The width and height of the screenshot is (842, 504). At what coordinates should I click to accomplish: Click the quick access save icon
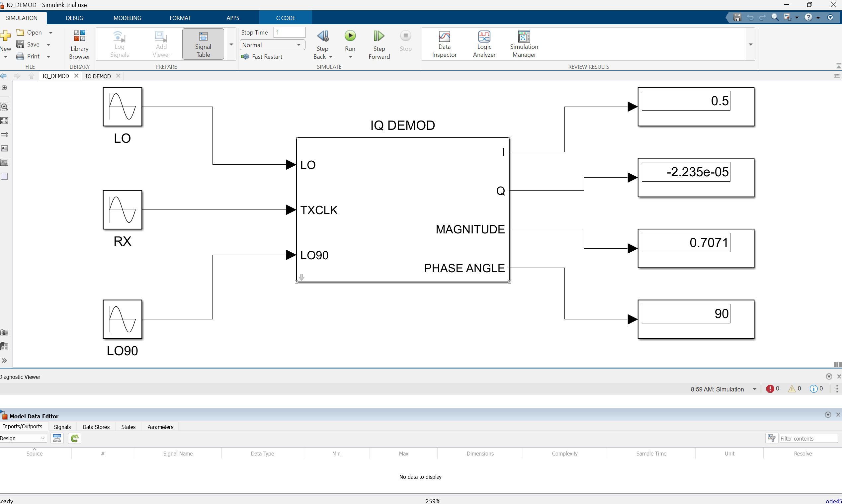737,17
